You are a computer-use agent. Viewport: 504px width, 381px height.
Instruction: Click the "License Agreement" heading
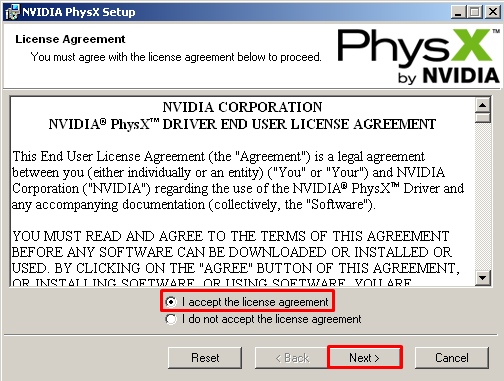pos(70,39)
